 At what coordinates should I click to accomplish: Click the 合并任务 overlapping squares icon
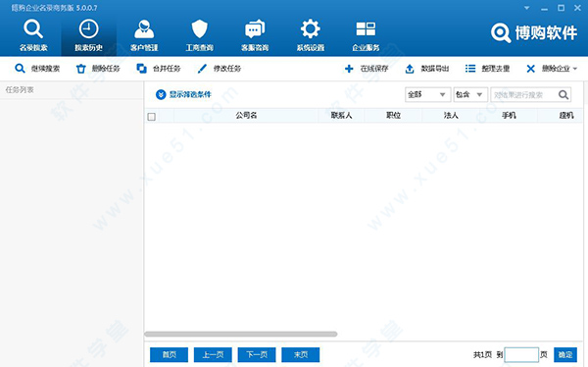click(x=141, y=69)
